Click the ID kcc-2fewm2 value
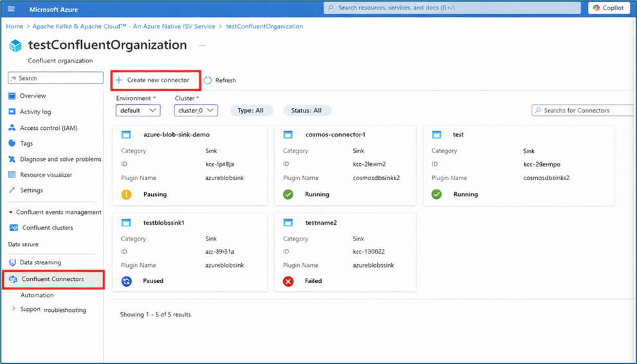Screen dimensions: 637x364 tap(369, 164)
